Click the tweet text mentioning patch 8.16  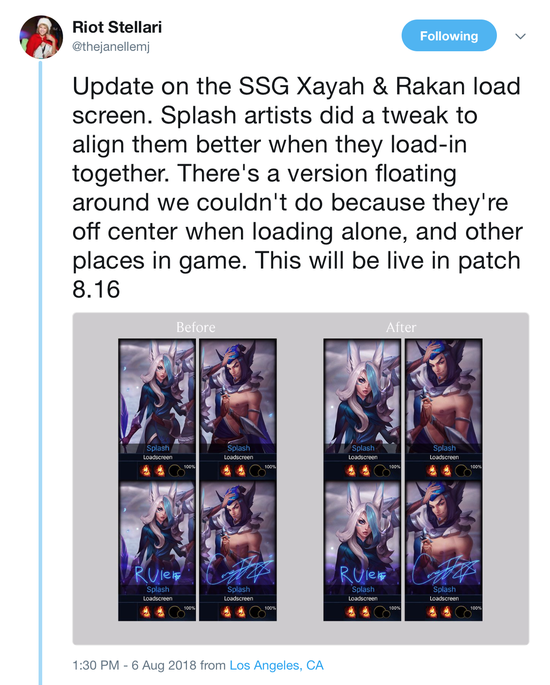[297, 187]
